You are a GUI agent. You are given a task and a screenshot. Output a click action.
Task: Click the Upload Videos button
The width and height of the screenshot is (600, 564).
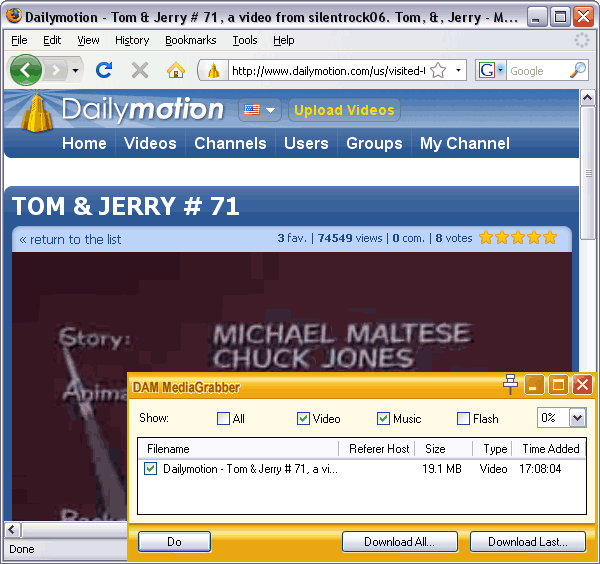click(344, 110)
